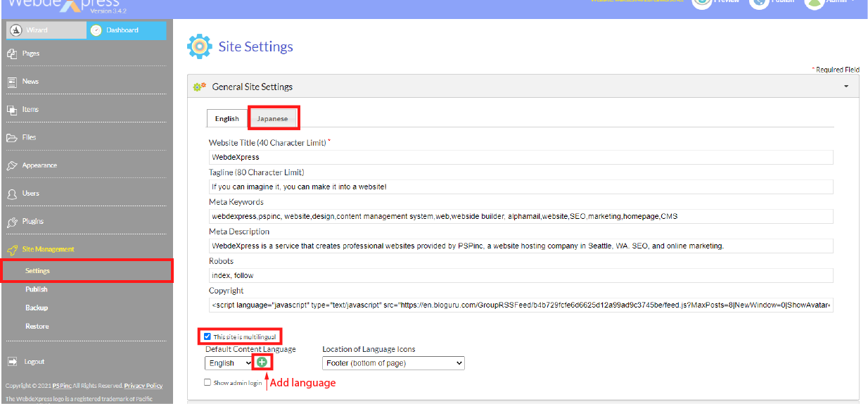The image size is (868, 404).
Task: Click the Tagline input field
Action: pyautogui.click(x=521, y=187)
